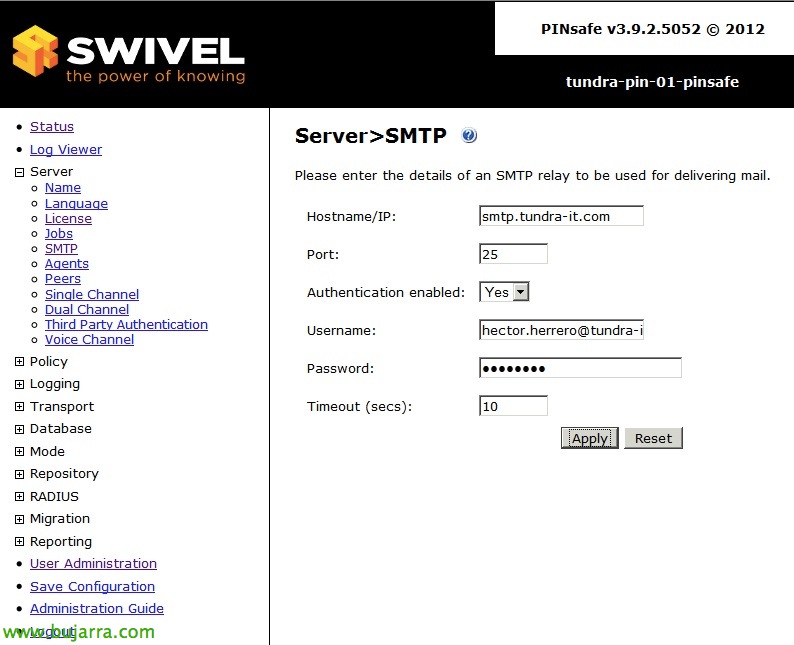Screen dimensions: 794x645
Task: Expand the Policy section
Action: click(19, 361)
